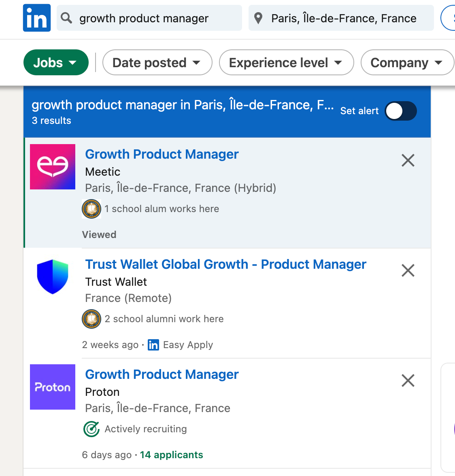The image size is (455, 476).
Task: Expand the Jobs filter dropdown
Action: pyautogui.click(x=56, y=62)
